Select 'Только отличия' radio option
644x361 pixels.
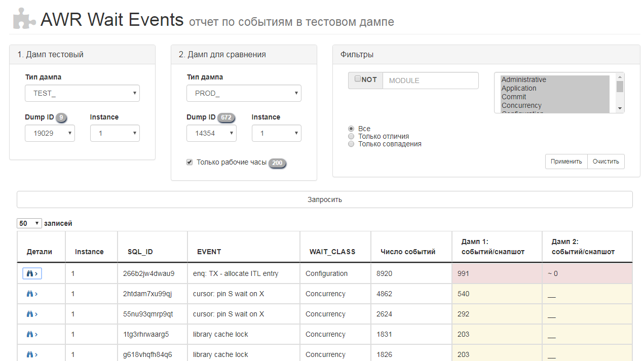click(x=351, y=136)
